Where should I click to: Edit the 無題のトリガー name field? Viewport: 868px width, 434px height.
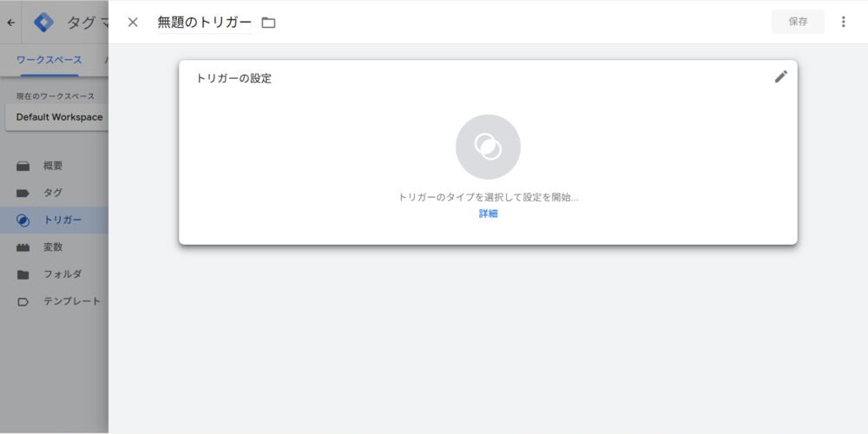(x=204, y=23)
